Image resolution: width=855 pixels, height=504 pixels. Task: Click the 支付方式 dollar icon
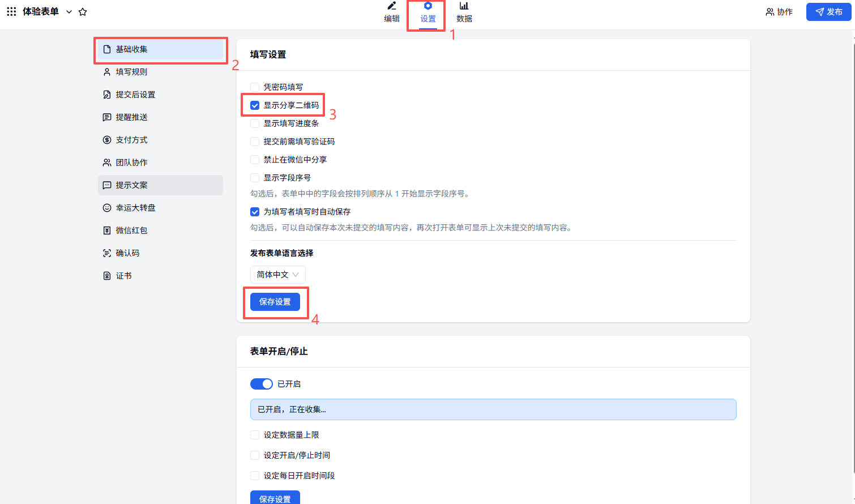pos(107,140)
